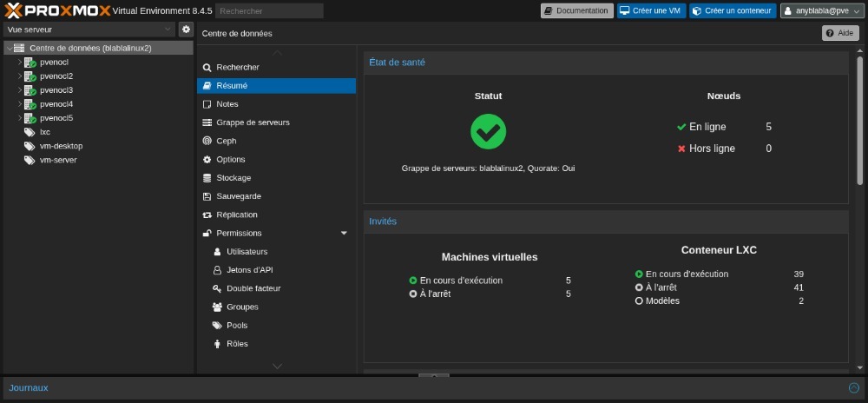The height and width of the screenshot is (403, 868).
Task: Expand the pvenocl node tree
Action: [x=19, y=63]
